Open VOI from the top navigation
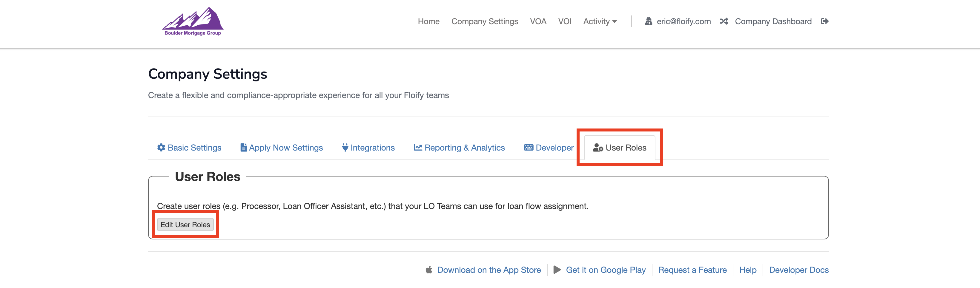 [x=565, y=21]
